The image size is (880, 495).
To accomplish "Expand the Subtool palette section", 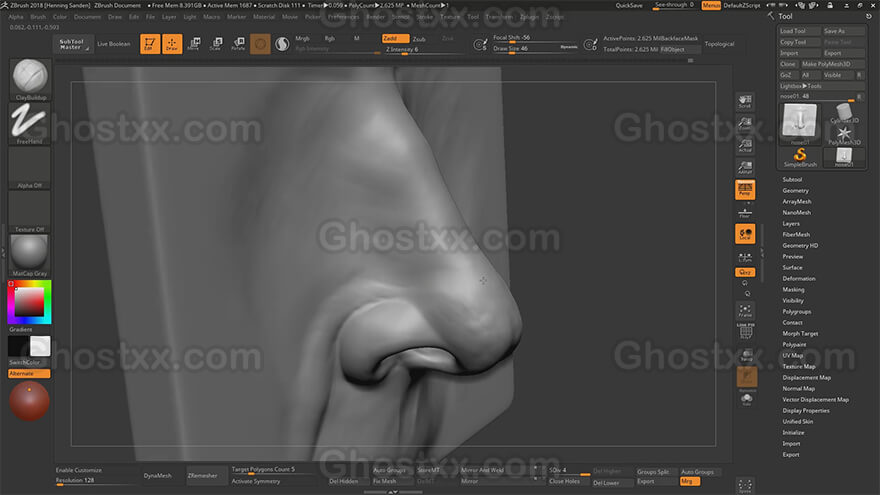I will [792, 180].
